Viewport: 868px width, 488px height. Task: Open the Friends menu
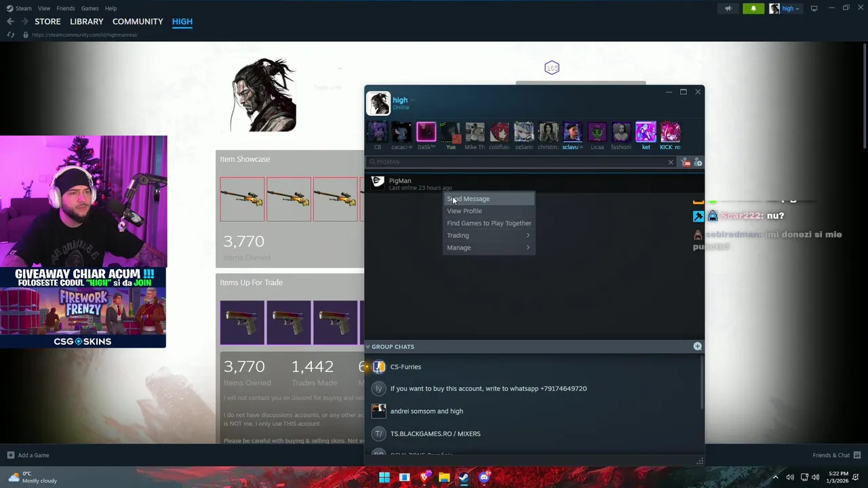[66, 8]
